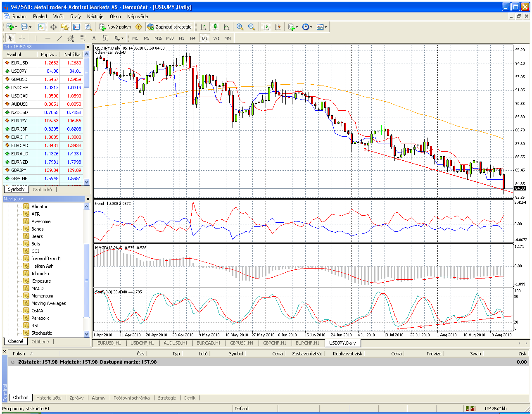Select the vertical line drawing tool
The height and width of the screenshot is (414, 532).
pyautogui.click(x=36, y=38)
